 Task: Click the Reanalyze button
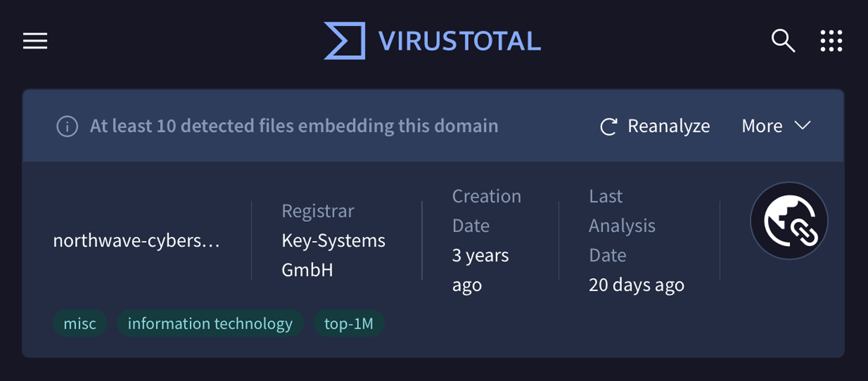coord(655,126)
